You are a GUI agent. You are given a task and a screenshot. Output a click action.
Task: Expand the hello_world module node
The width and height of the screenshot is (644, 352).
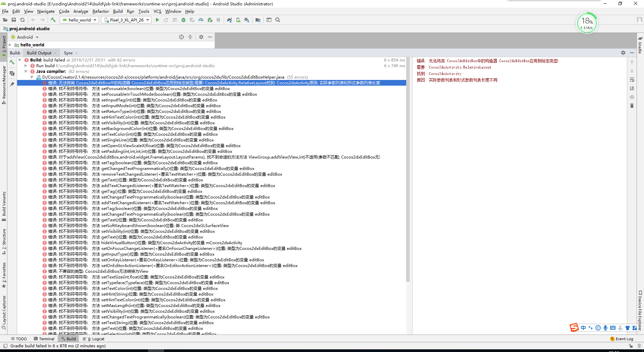[10, 45]
